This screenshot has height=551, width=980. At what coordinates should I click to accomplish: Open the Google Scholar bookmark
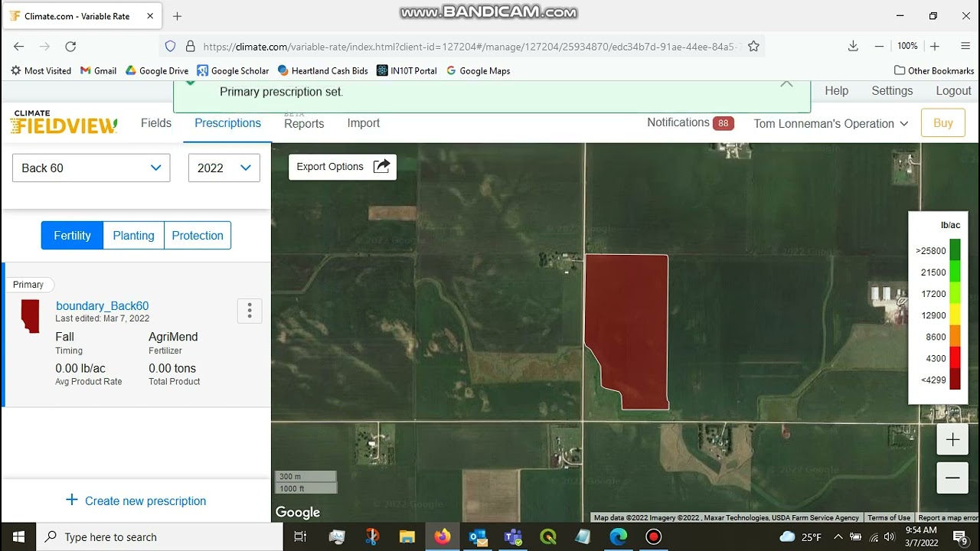tap(233, 70)
